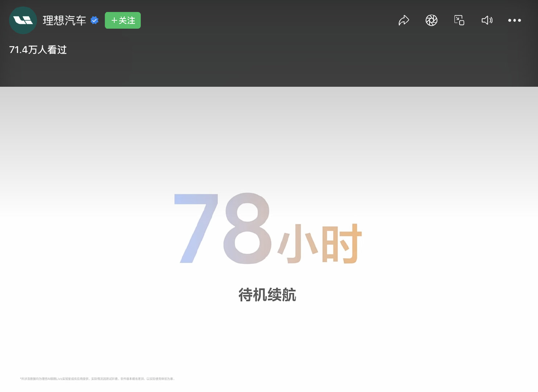Screen dimensions: 538x392
Task: Click the 理想汽车 avatar logo
Action: tap(23, 20)
